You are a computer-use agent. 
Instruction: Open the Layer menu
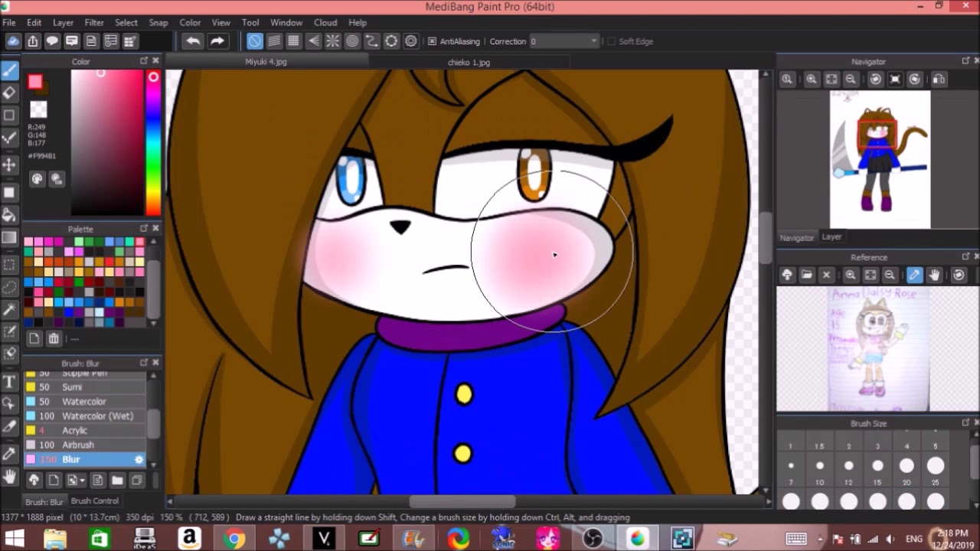click(63, 22)
